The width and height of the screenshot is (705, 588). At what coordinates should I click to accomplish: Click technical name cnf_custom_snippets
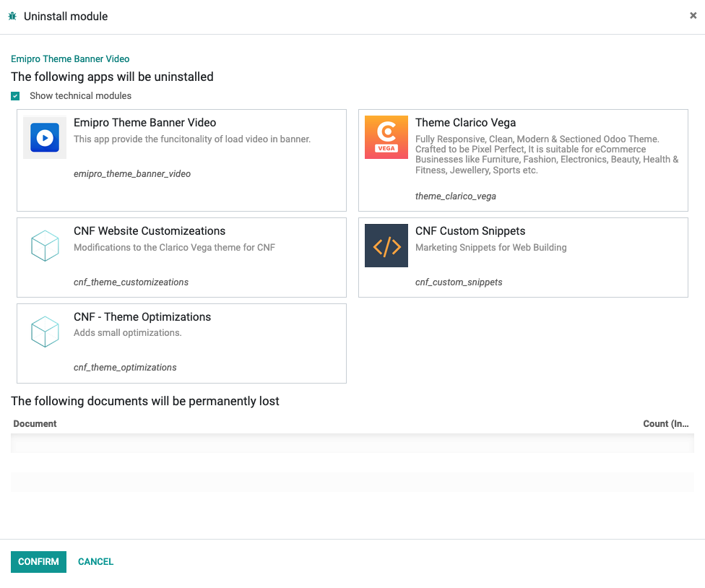pos(459,282)
